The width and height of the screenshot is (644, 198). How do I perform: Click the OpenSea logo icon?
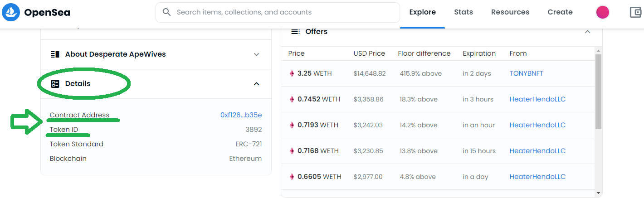[x=10, y=12]
